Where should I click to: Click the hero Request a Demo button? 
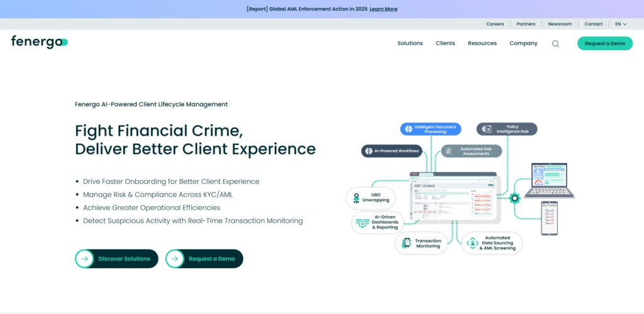(x=204, y=259)
